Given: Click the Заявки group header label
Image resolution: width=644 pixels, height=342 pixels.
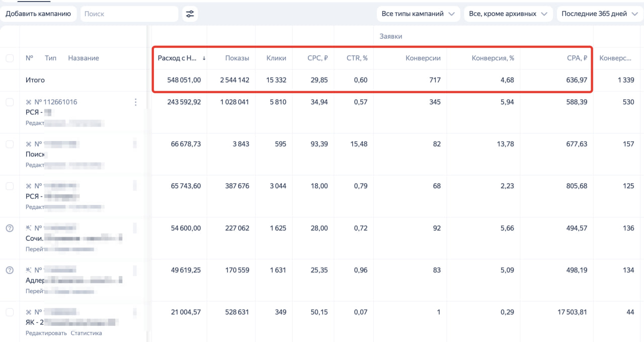Looking at the screenshot, I should pos(391,37).
